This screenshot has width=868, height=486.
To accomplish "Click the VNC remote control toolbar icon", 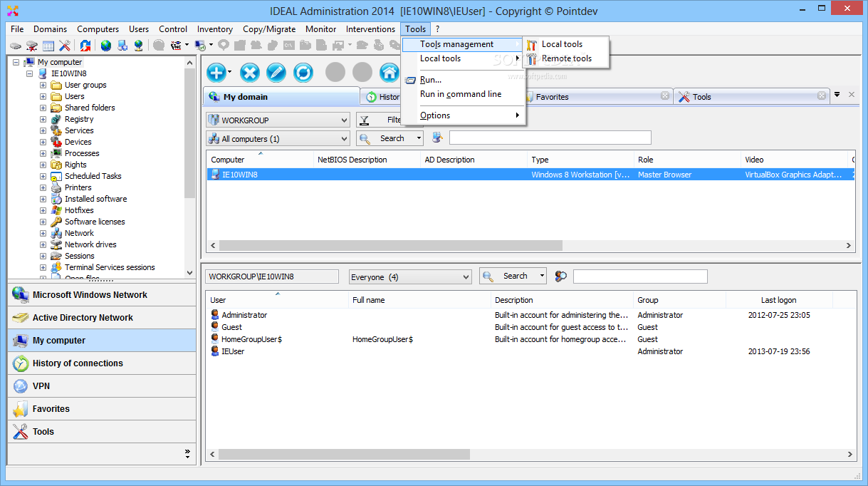I will pyautogui.click(x=175, y=46).
